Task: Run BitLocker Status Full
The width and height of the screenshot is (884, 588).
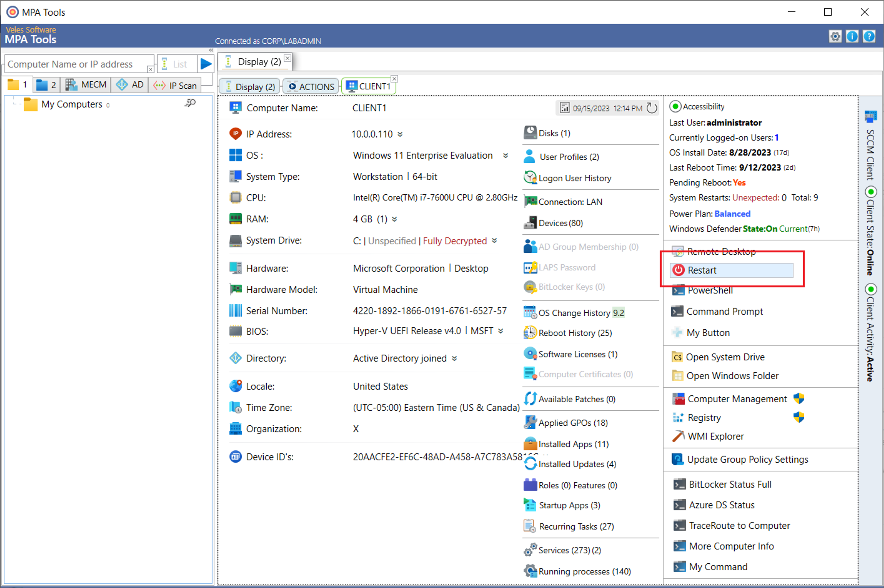Action: [722, 484]
